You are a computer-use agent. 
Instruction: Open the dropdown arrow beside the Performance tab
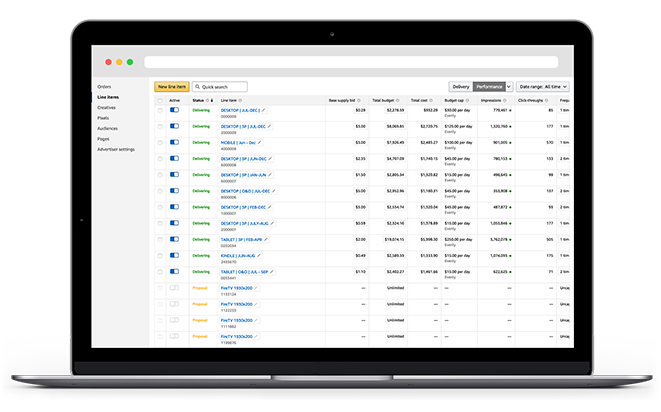point(509,86)
